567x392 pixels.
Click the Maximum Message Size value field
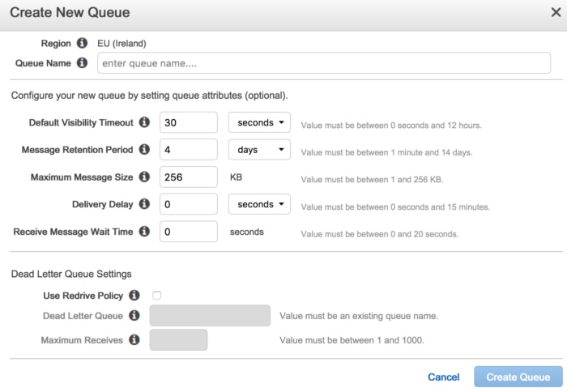(189, 177)
